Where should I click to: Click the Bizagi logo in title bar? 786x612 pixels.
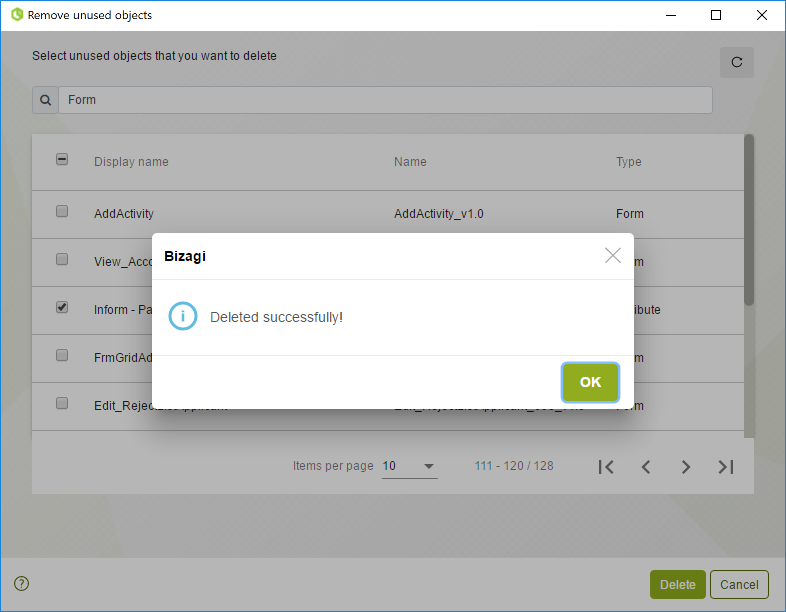17,15
